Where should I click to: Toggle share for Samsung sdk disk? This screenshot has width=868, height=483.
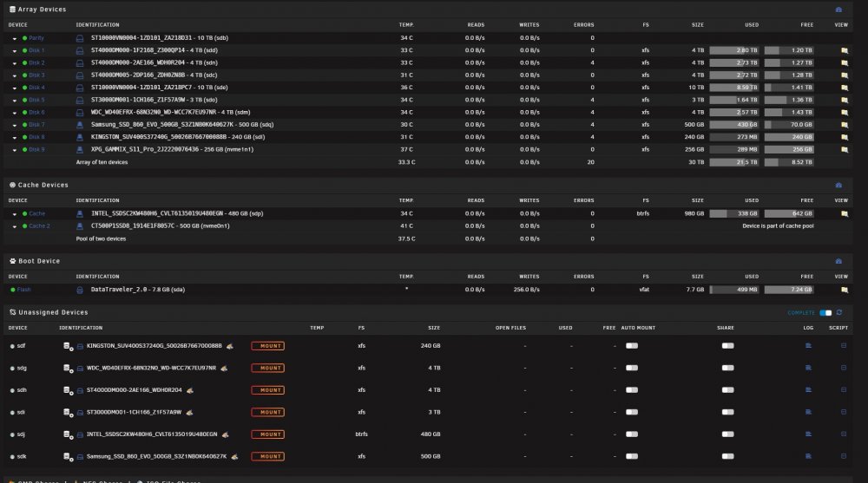click(728, 456)
